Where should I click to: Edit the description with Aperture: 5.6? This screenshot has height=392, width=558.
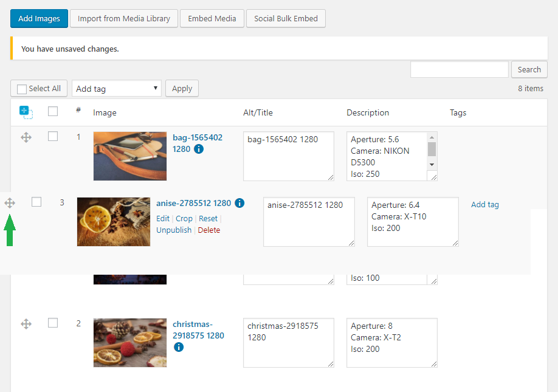(392, 156)
